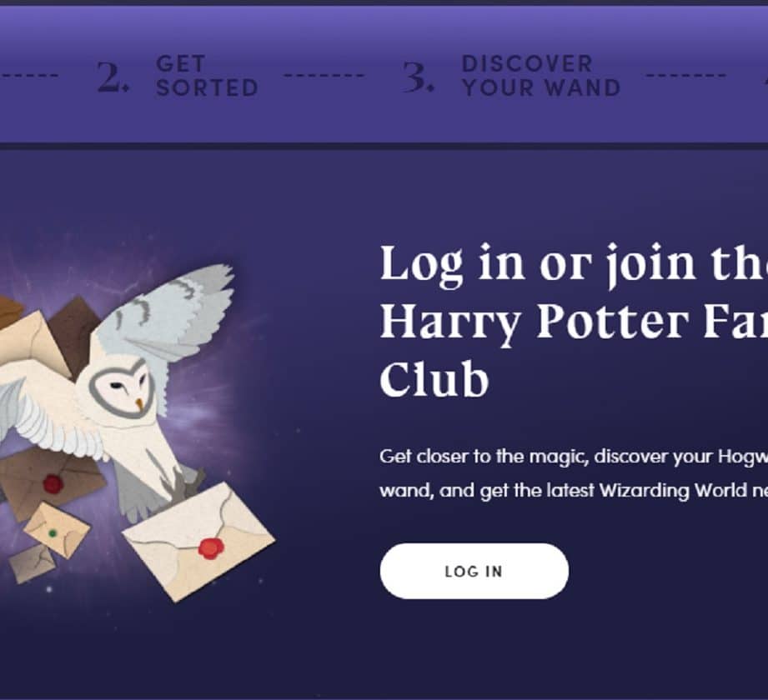Click the partially visible step 4 numeral

765,77
